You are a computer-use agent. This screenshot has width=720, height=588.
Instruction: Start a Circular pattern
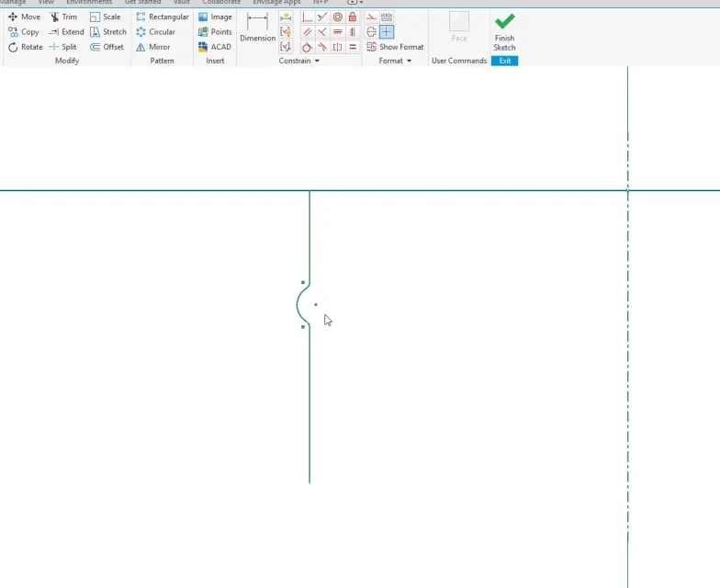click(x=156, y=32)
